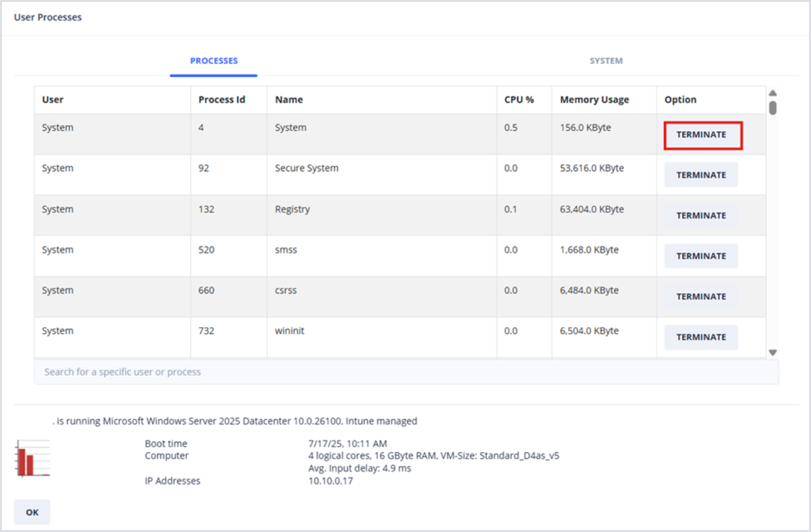Terminate the System process with ID 4

pos(701,135)
